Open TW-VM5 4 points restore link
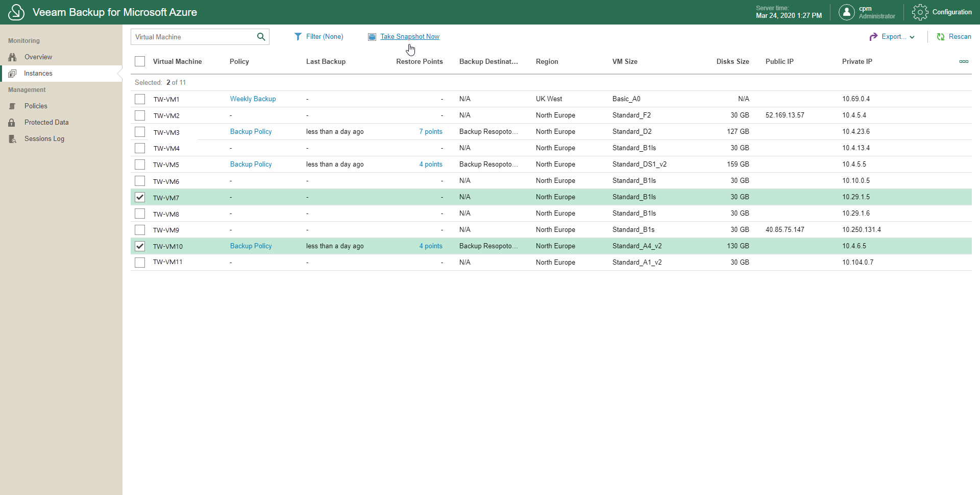This screenshot has width=980, height=495. tap(431, 164)
